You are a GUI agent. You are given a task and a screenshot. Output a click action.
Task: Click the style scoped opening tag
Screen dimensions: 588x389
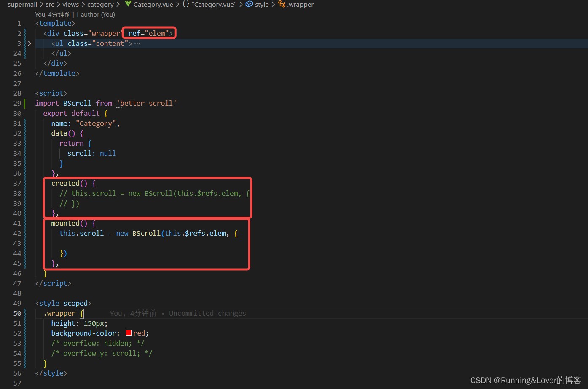click(x=63, y=303)
